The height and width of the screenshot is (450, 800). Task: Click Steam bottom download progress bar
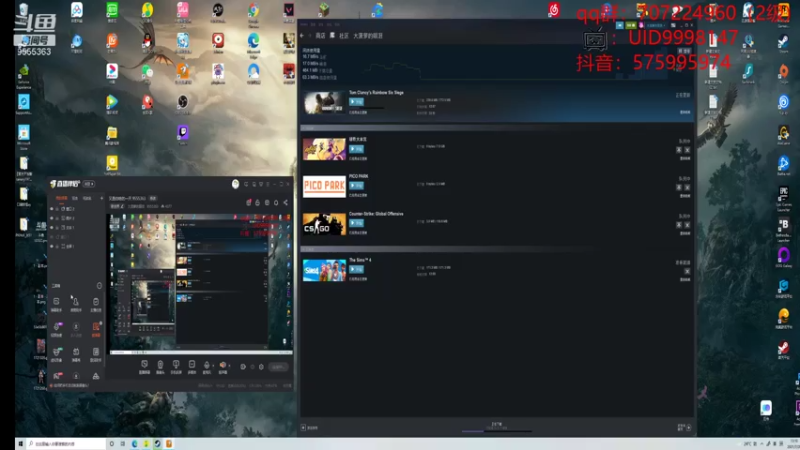pyautogui.click(x=496, y=431)
